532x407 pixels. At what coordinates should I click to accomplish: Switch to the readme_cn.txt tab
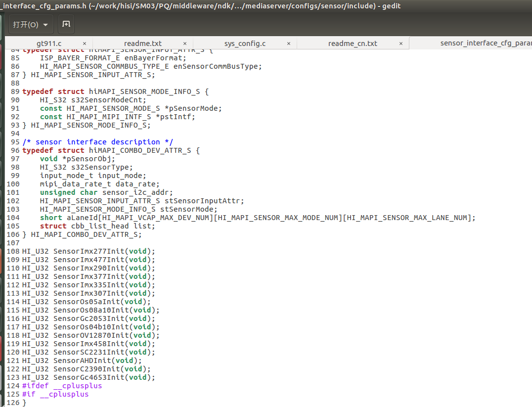pyautogui.click(x=353, y=44)
